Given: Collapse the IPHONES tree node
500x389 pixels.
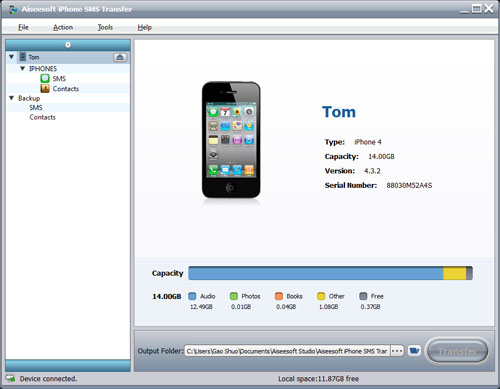Looking at the screenshot, I should (x=23, y=68).
